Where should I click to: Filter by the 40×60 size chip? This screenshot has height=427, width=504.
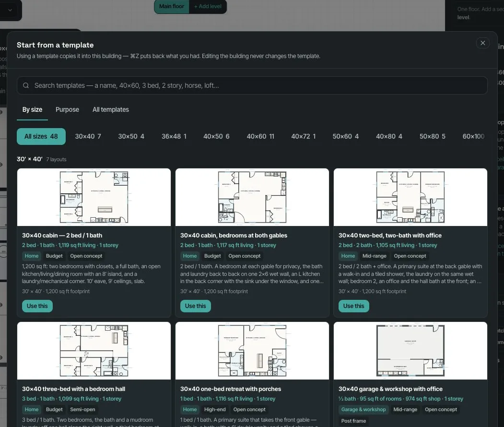(x=260, y=136)
